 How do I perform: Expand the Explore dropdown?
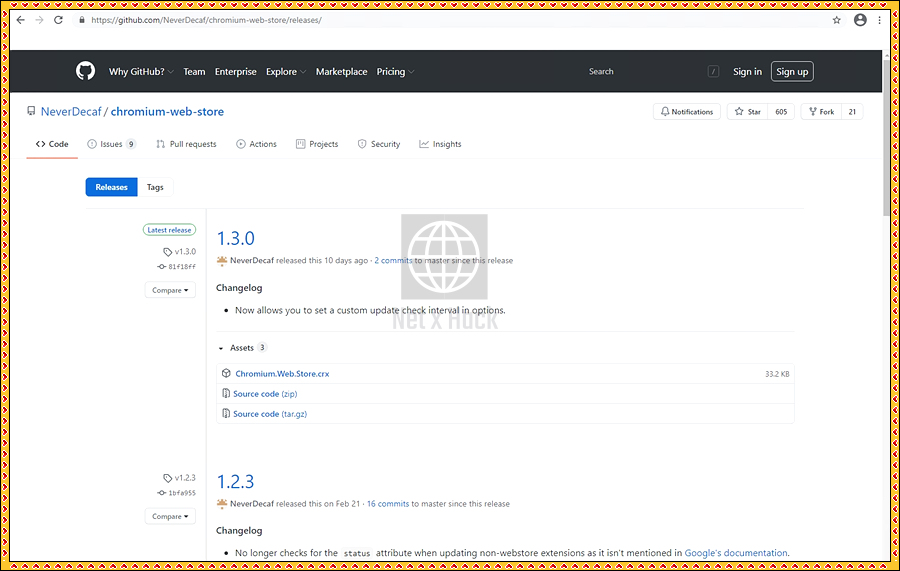point(286,72)
